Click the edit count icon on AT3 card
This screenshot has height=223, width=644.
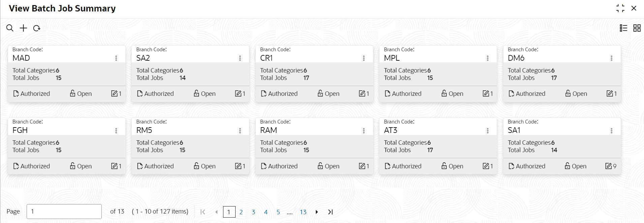pos(486,166)
